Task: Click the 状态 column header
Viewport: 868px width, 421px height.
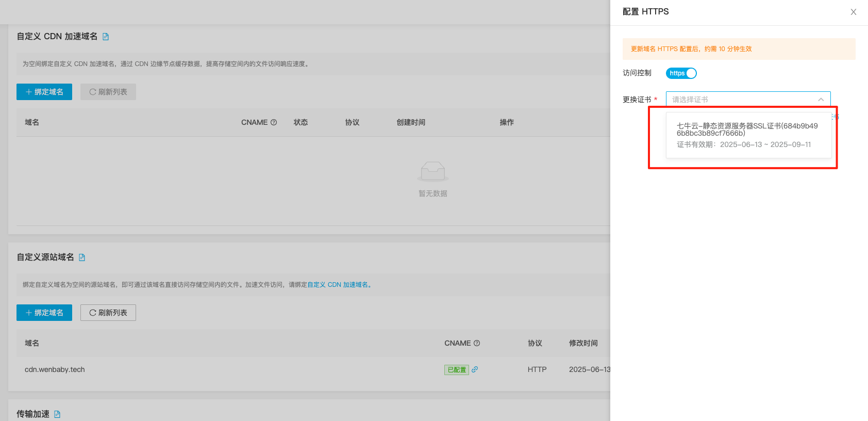Action: [x=301, y=122]
